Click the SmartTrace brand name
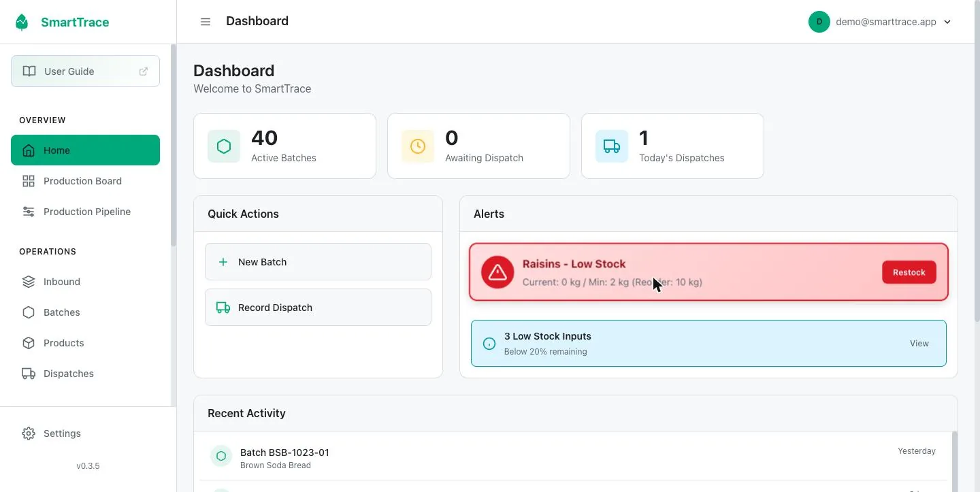The height and width of the screenshot is (492, 980). (x=75, y=22)
